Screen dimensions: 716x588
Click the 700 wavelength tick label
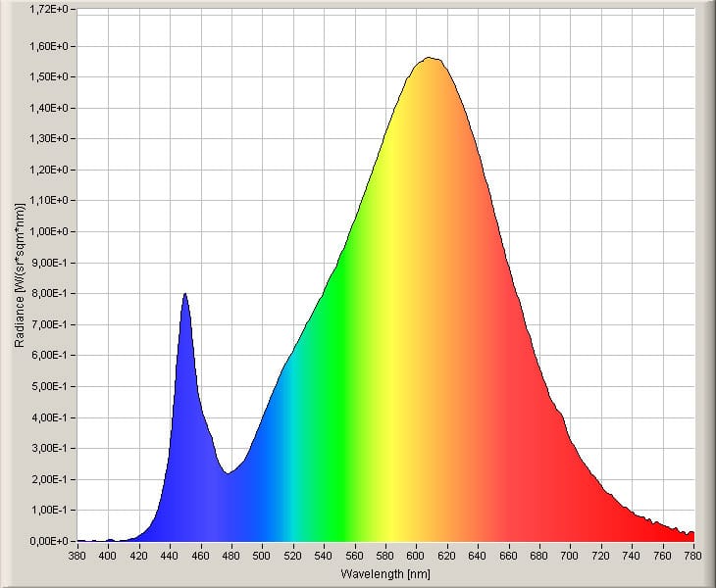[x=570, y=556]
